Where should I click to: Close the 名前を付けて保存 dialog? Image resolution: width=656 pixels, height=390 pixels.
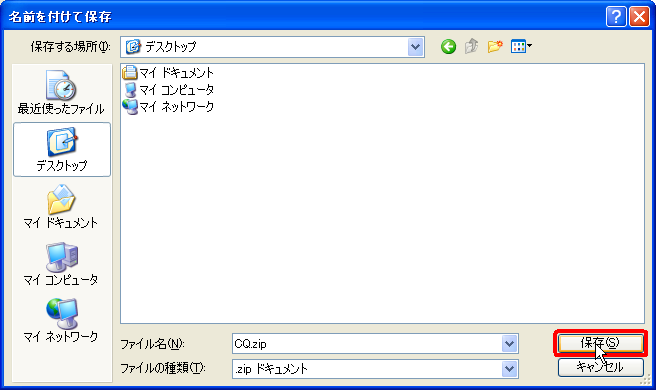640,17
